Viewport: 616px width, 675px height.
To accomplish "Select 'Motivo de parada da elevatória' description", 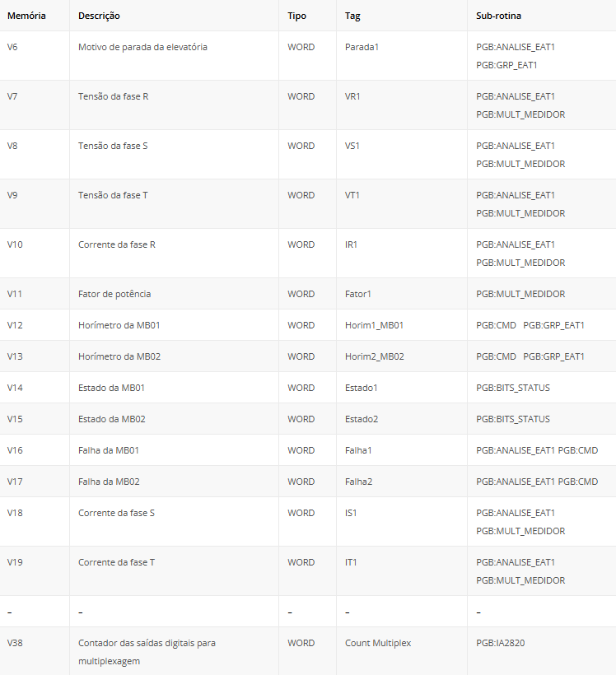I will pyautogui.click(x=142, y=47).
